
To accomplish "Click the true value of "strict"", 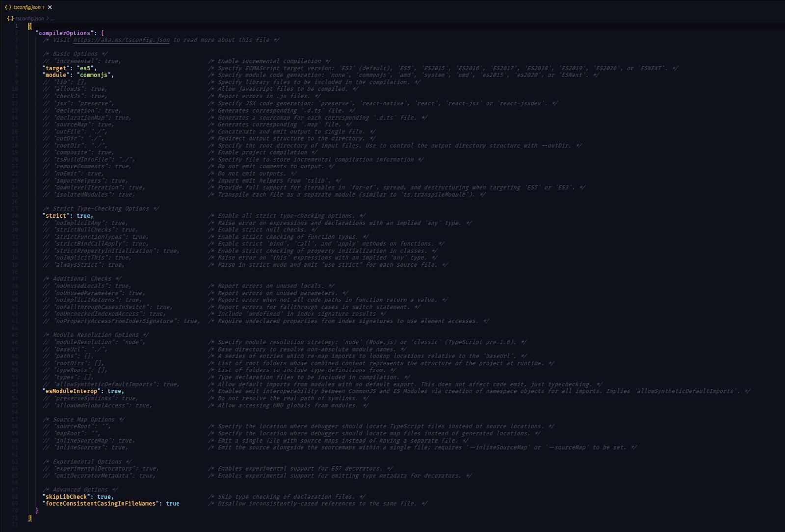I will click(83, 216).
